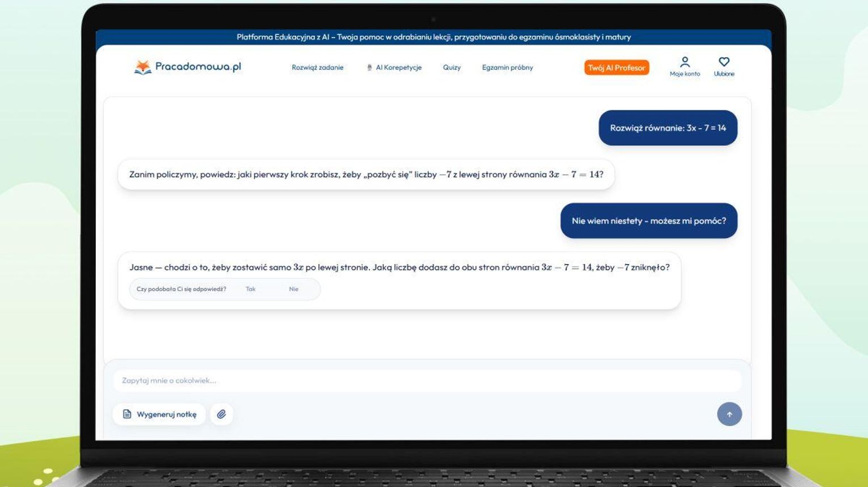Image resolution: width=868 pixels, height=487 pixels.
Task: Click the Platforma Edukacyjna top banner
Action: [x=433, y=37]
